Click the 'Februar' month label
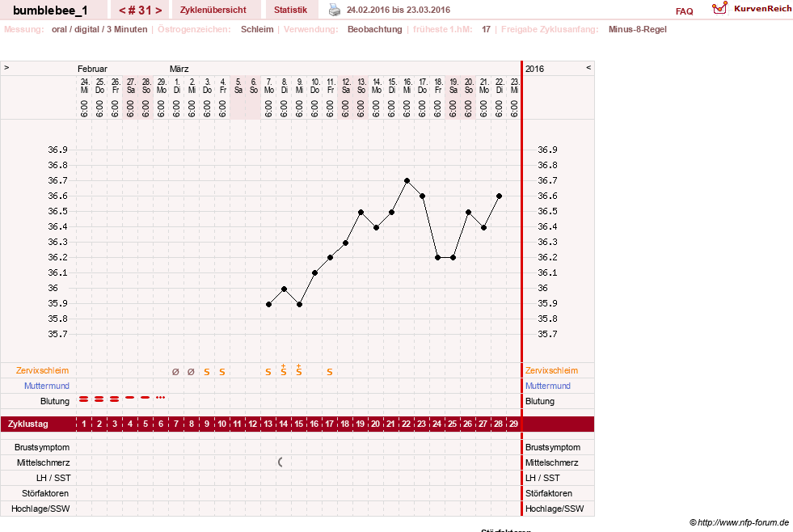 [x=92, y=69]
